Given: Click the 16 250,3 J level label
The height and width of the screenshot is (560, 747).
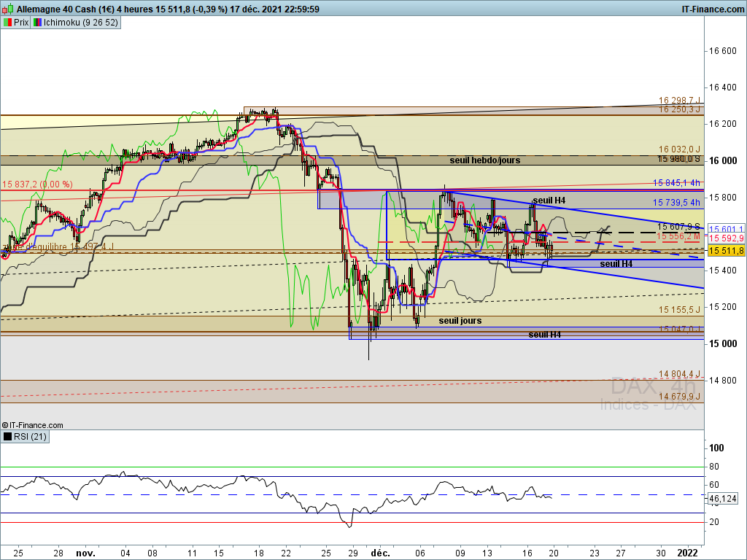Looking at the screenshot, I should click(x=679, y=109).
